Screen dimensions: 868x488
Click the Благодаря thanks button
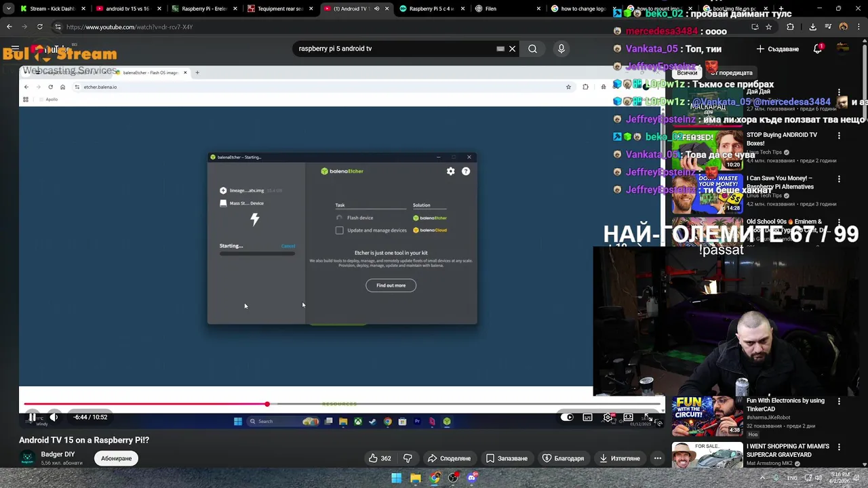563,458
